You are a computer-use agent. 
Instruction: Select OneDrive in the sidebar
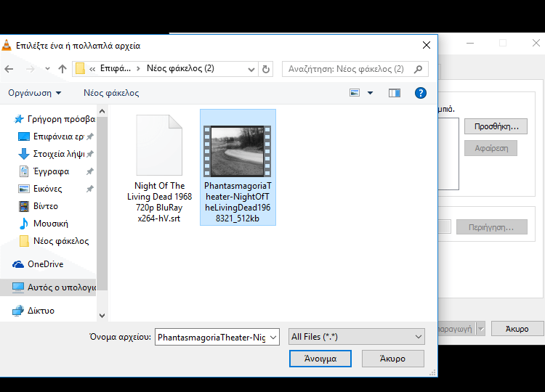[38, 264]
